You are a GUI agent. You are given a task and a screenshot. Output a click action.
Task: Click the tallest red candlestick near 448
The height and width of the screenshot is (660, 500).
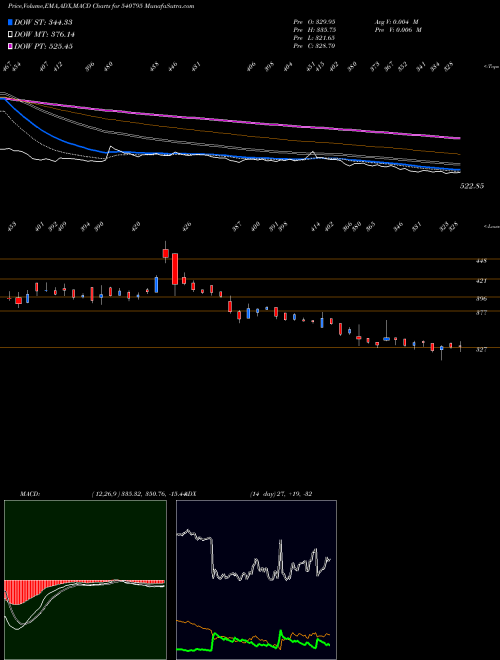click(175, 269)
